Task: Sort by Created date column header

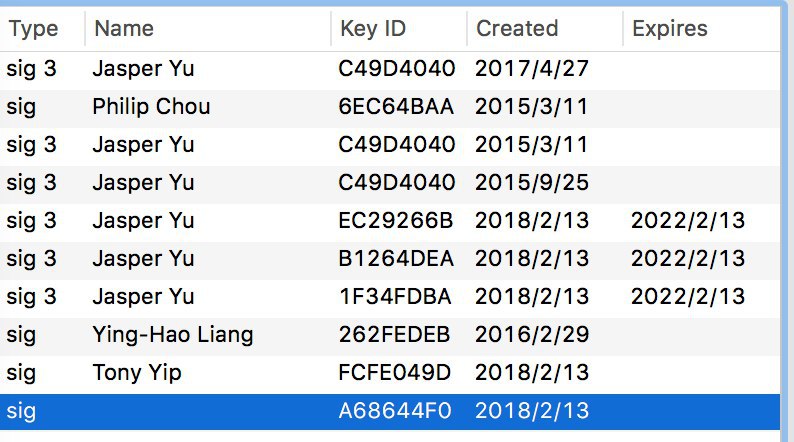Action: coord(544,28)
